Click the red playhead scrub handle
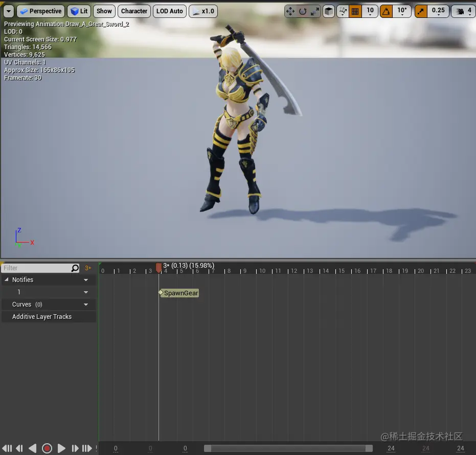476x455 pixels. (x=158, y=268)
